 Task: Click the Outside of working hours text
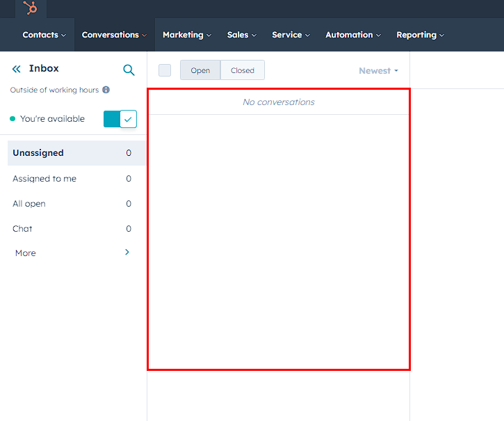pyautogui.click(x=54, y=90)
